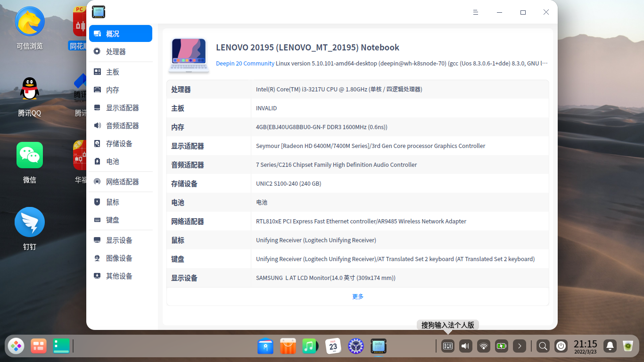Click the 鼠标 row's Unifying Receiver value
The width and height of the screenshot is (644, 362).
pyautogui.click(x=316, y=240)
